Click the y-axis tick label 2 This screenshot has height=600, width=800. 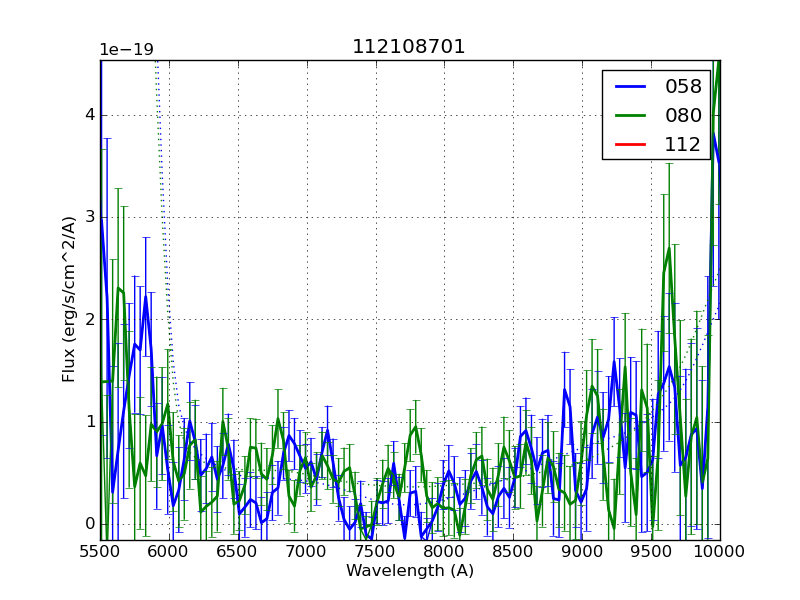(x=90, y=320)
